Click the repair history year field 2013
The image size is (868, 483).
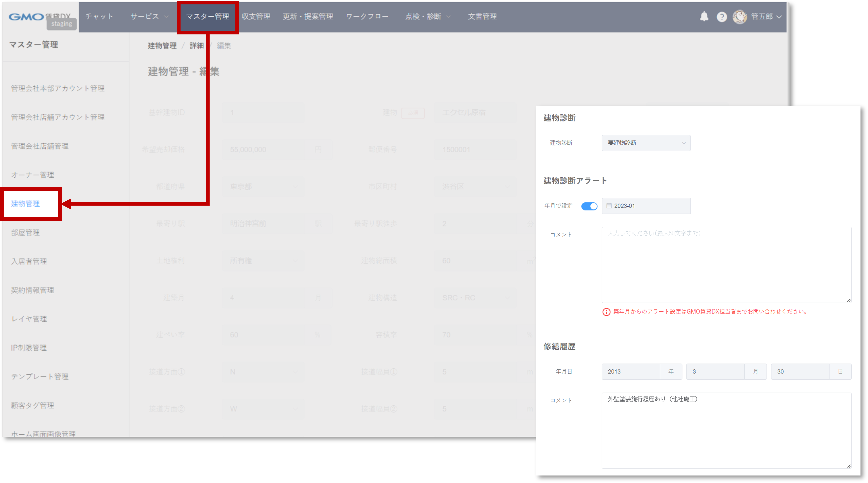pos(630,371)
